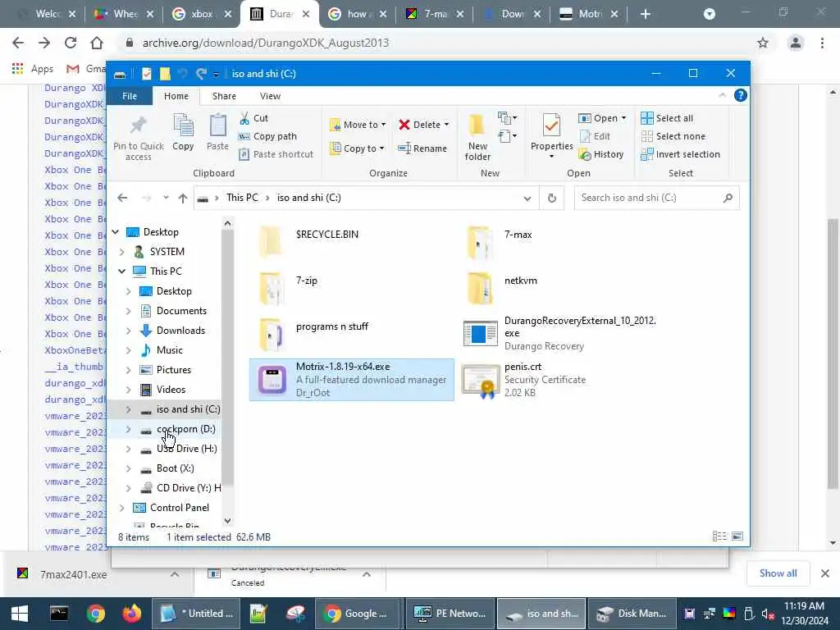Cut the selected file

point(254,118)
